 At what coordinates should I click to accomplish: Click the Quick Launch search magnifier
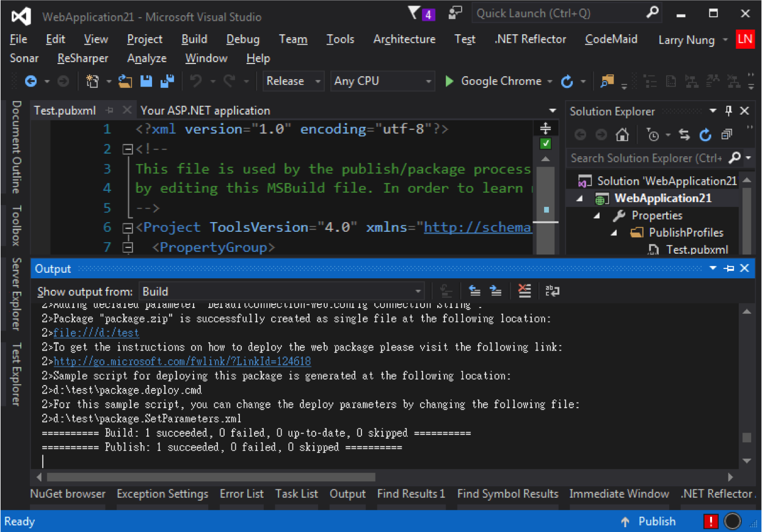point(653,13)
